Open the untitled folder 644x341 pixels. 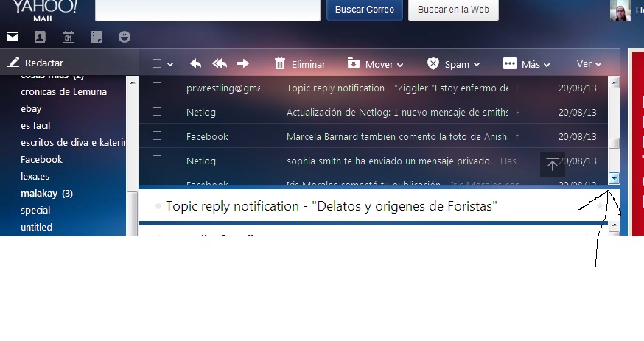coord(37,227)
